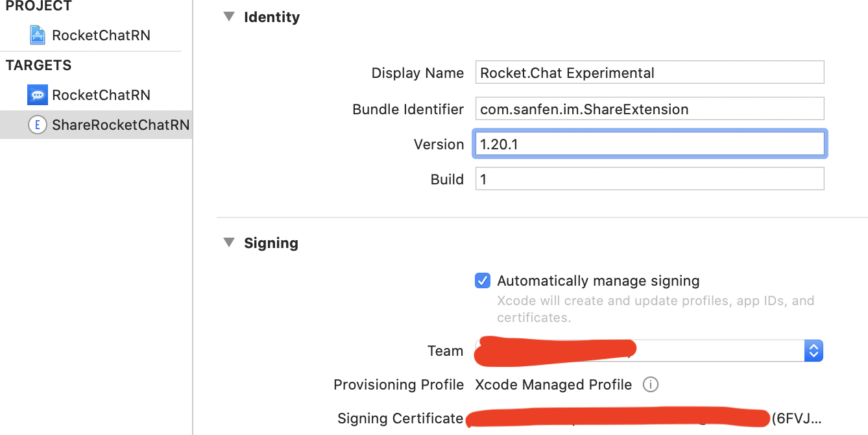Click the Xcode Managed Profile text

click(x=553, y=384)
